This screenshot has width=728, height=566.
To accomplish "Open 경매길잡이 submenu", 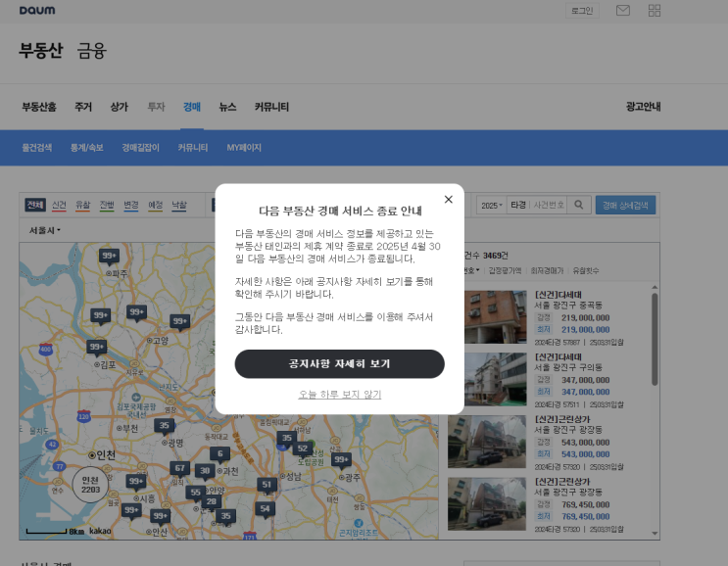I will [141, 148].
